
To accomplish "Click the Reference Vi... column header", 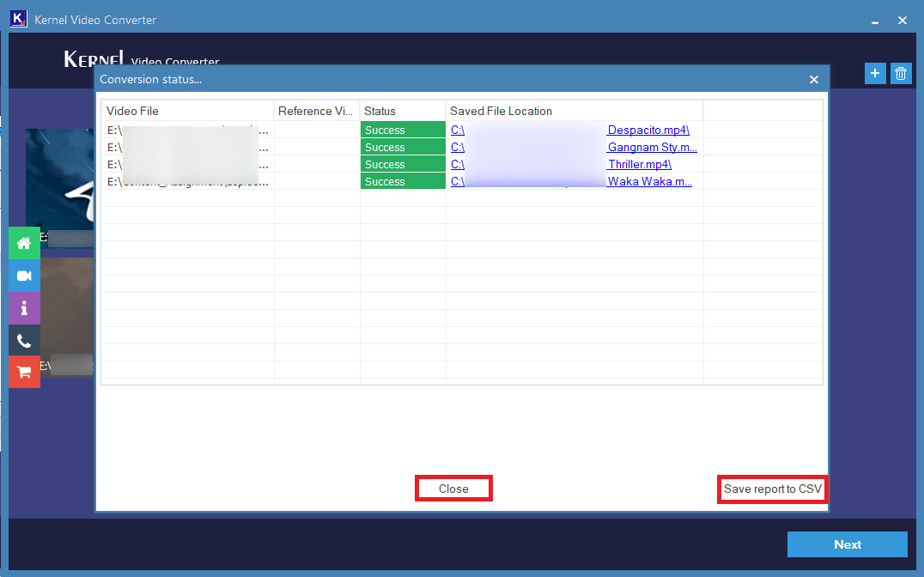I will coord(317,111).
